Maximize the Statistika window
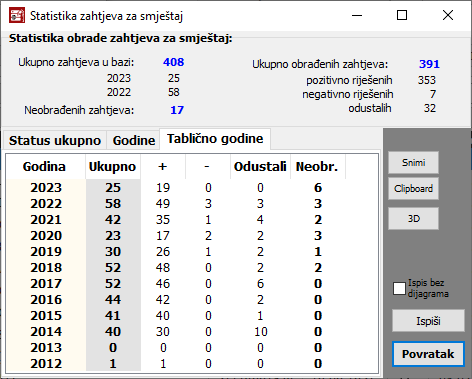The height and width of the screenshot is (379, 472). point(402,15)
